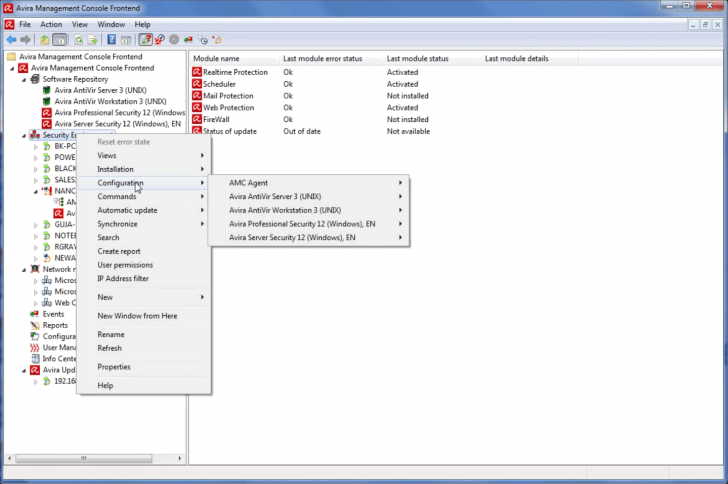This screenshot has height=484, width=728.
Task: Open the Automatic update submenu
Action: coord(144,210)
